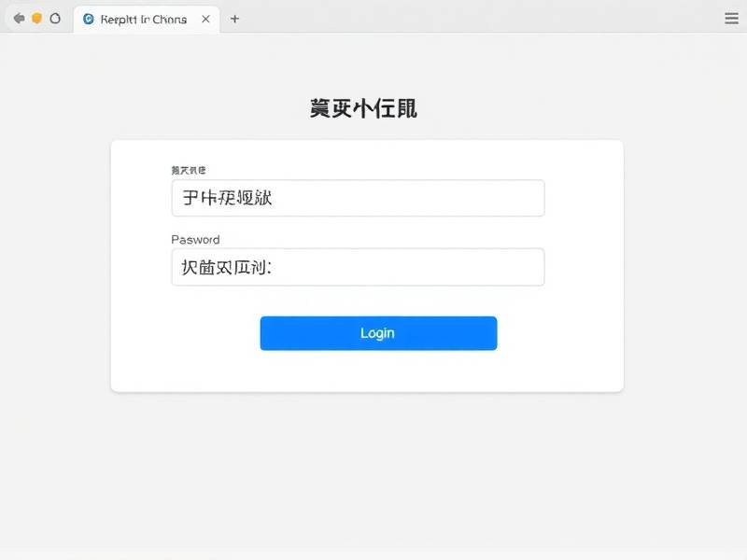Click the text inside the first input field
The image size is (747, 560).
pyautogui.click(x=227, y=197)
